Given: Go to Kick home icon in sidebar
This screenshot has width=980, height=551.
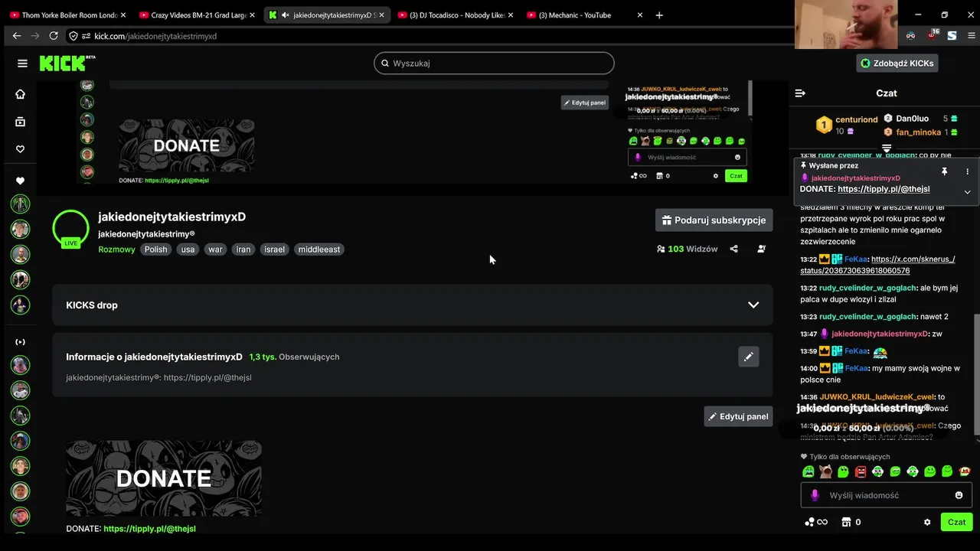Looking at the screenshot, I should pos(21,94).
